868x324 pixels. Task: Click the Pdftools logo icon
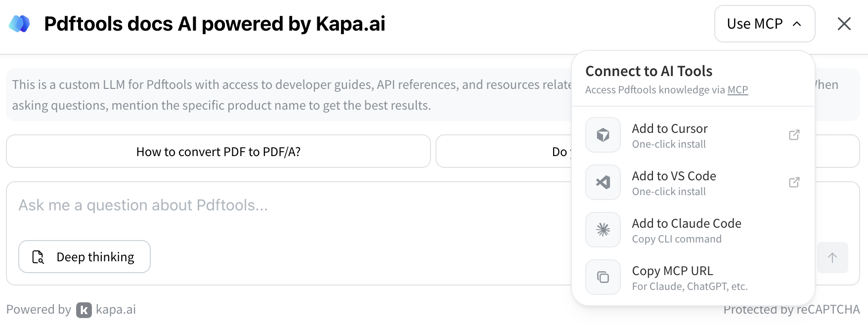pyautogui.click(x=20, y=24)
